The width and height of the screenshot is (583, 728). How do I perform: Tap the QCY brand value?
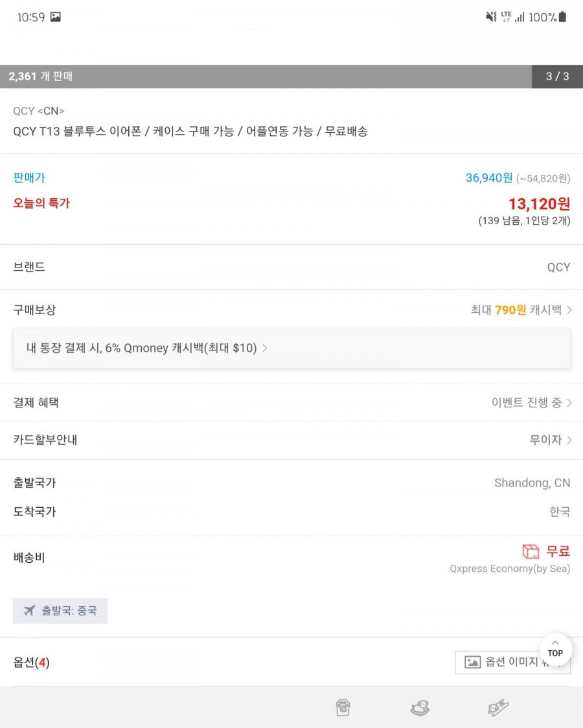558,267
